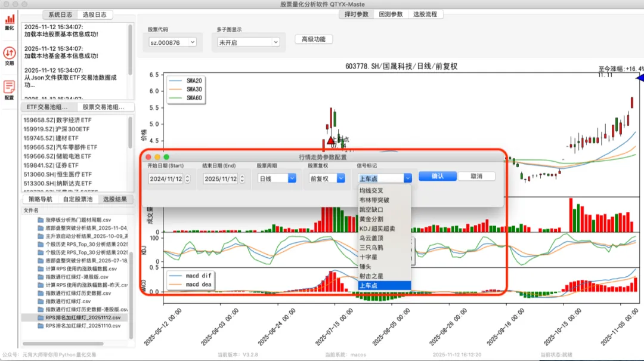Open the 策略导航 tab
Image resolution: width=644 pixels, height=361 pixels.
(x=41, y=199)
